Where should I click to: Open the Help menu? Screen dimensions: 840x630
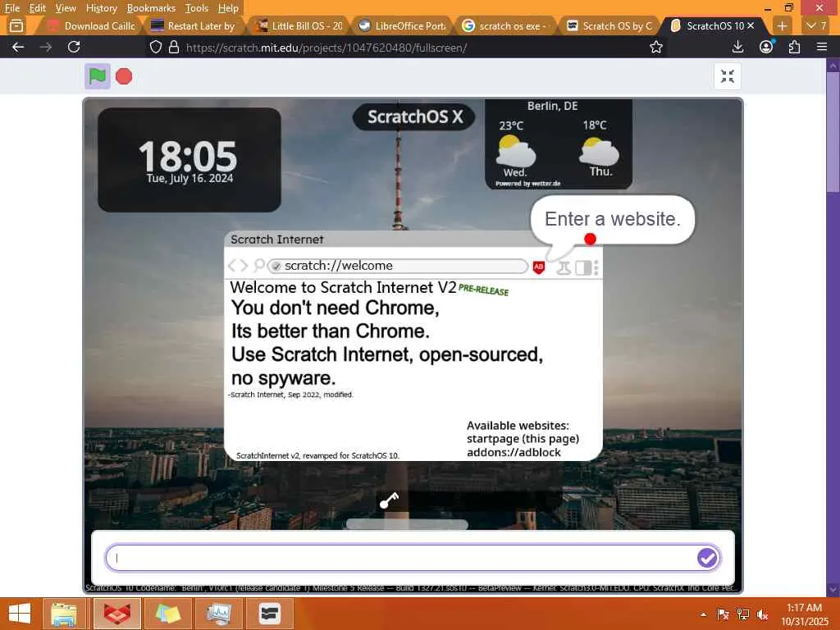coord(228,8)
